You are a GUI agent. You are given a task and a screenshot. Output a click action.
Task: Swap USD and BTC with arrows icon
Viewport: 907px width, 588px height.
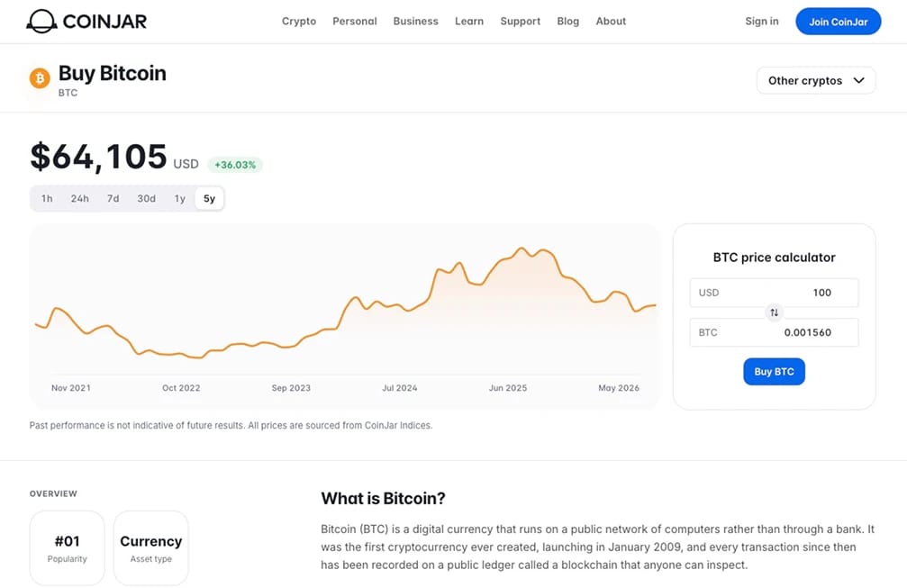coord(774,312)
